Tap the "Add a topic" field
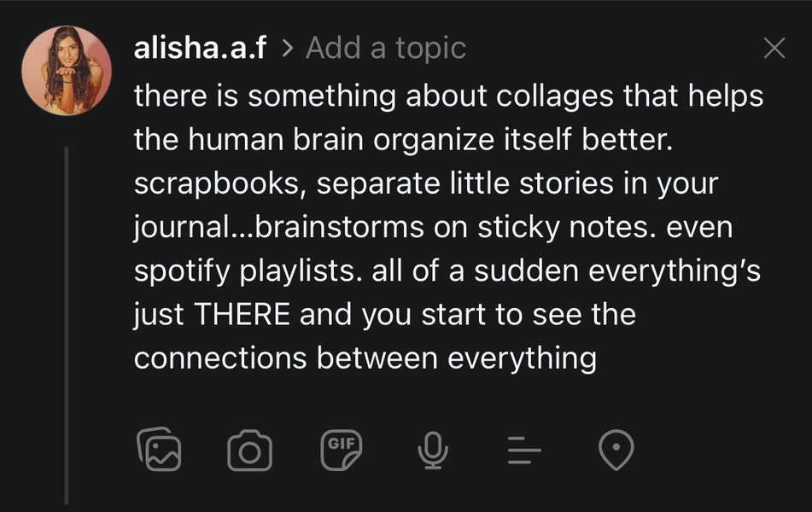 (385, 49)
